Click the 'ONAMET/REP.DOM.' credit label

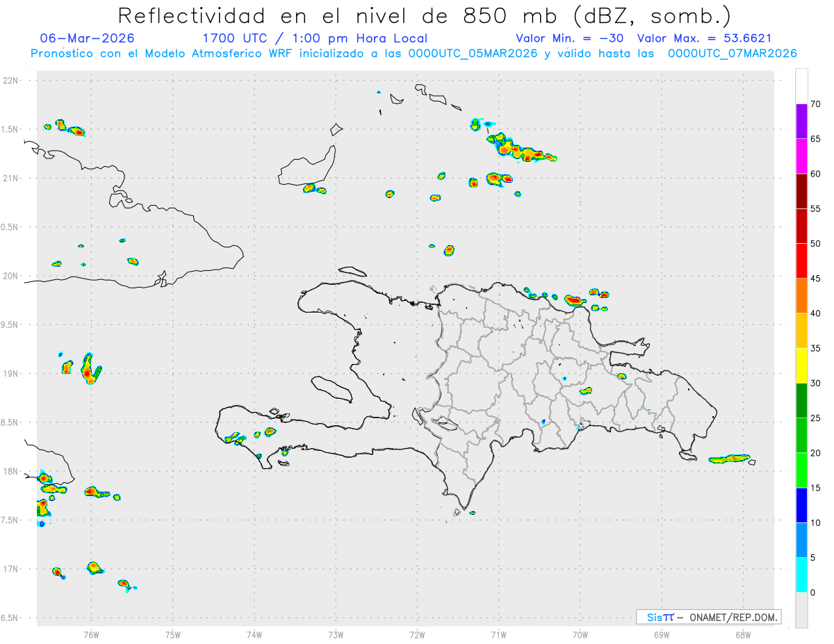pyautogui.click(x=733, y=617)
